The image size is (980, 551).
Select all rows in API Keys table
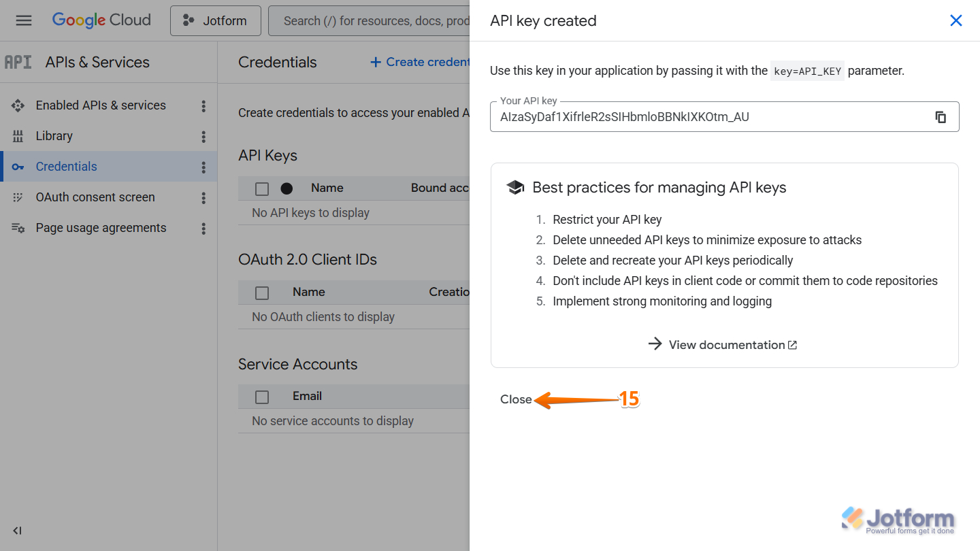[x=262, y=188]
